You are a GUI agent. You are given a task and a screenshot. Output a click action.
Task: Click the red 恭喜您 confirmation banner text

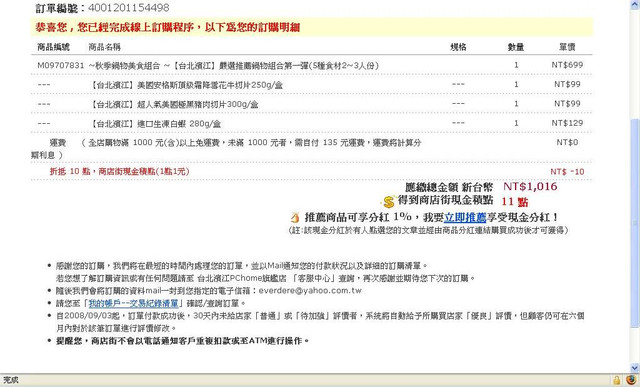click(x=167, y=27)
